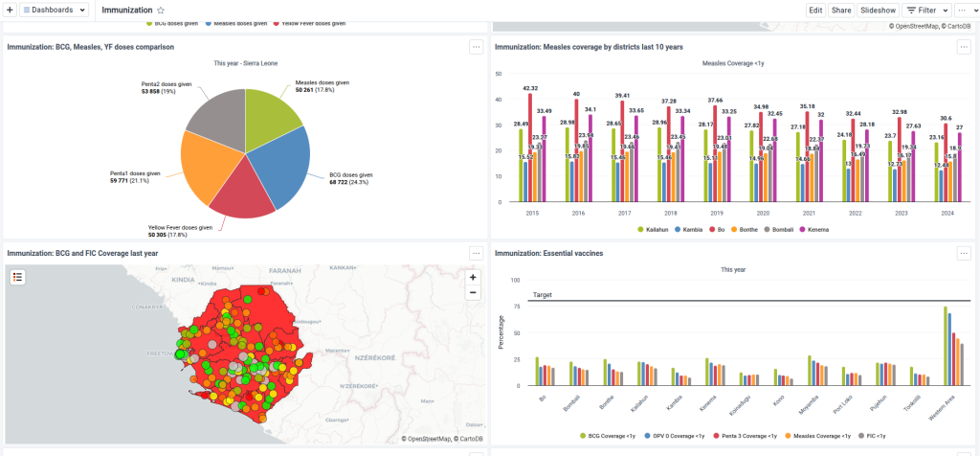Viewport: 980px width, 456px height.
Task: Click the 2015 x-axis label
Action: (x=532, y=214)
